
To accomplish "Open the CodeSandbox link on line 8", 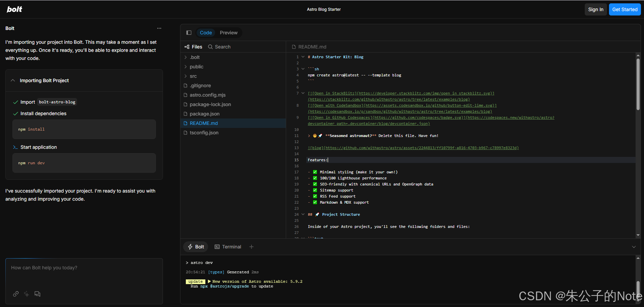I will 402,108.
